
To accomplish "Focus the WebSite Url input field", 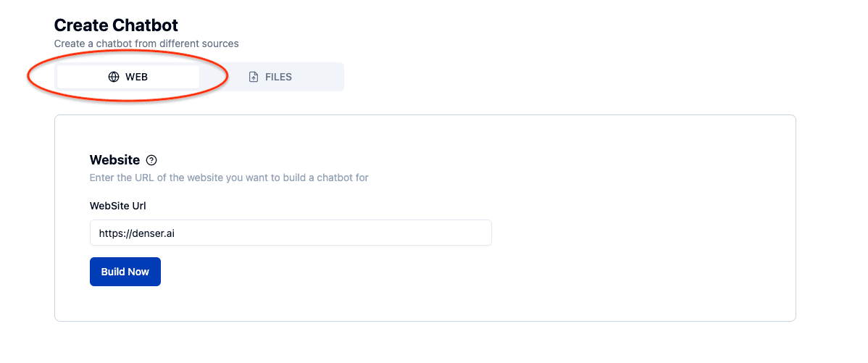I will tap(291, 233).
